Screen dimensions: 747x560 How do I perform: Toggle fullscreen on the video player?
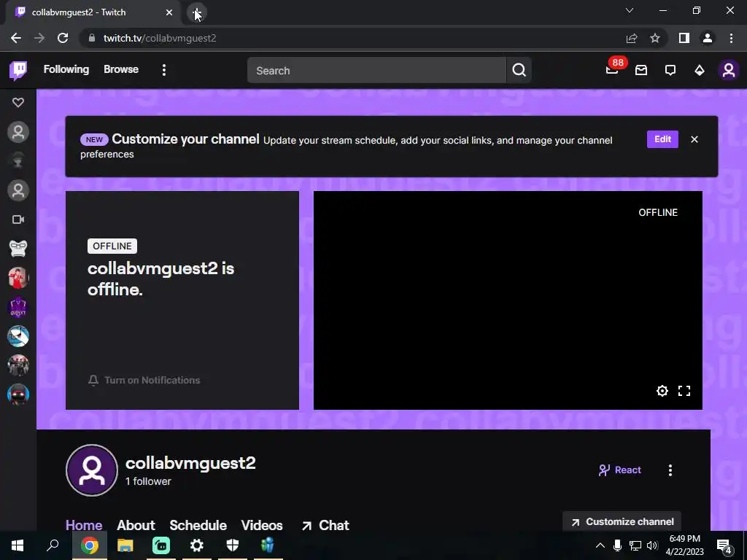tap(684, 391)
